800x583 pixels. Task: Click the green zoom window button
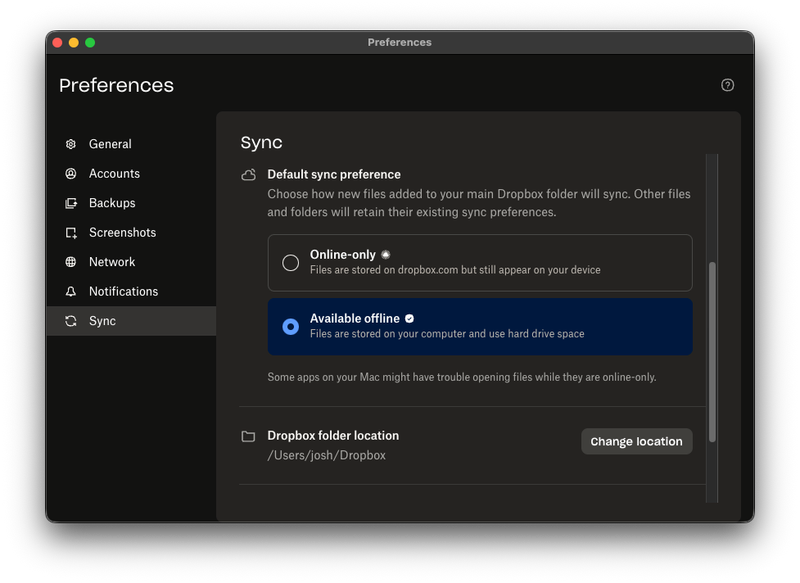coord(90,43)
